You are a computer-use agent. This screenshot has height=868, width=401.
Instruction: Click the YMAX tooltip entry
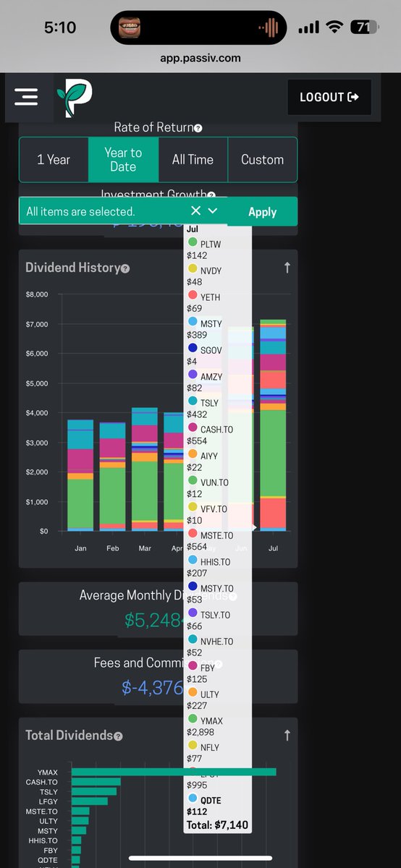coord(204,727)
